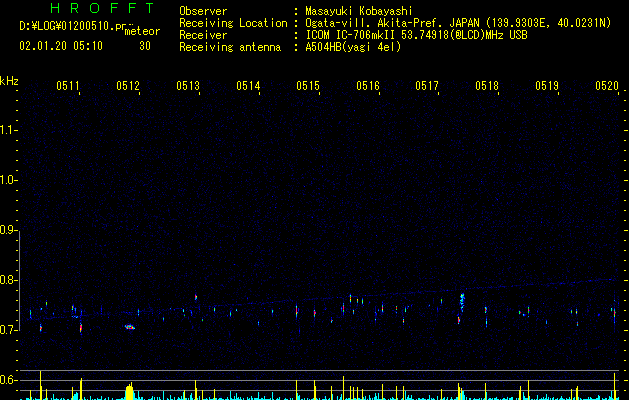Click the 1.1 frequency axis label
The image size is (629, 400).
click(8, 130)
